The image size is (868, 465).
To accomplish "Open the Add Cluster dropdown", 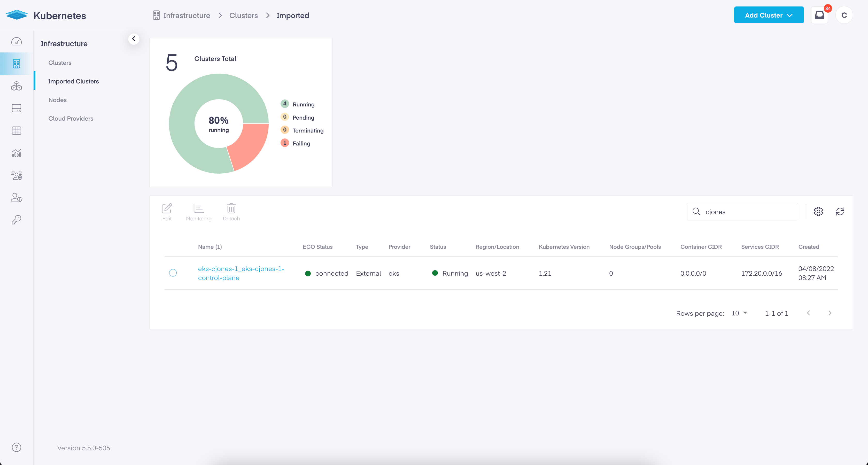I will [x=769, y=15].
